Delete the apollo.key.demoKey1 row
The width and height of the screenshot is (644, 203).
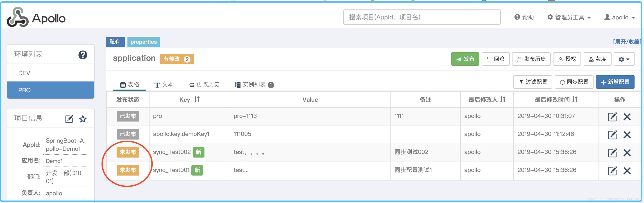pyautogui.click(x=627, y=135)
